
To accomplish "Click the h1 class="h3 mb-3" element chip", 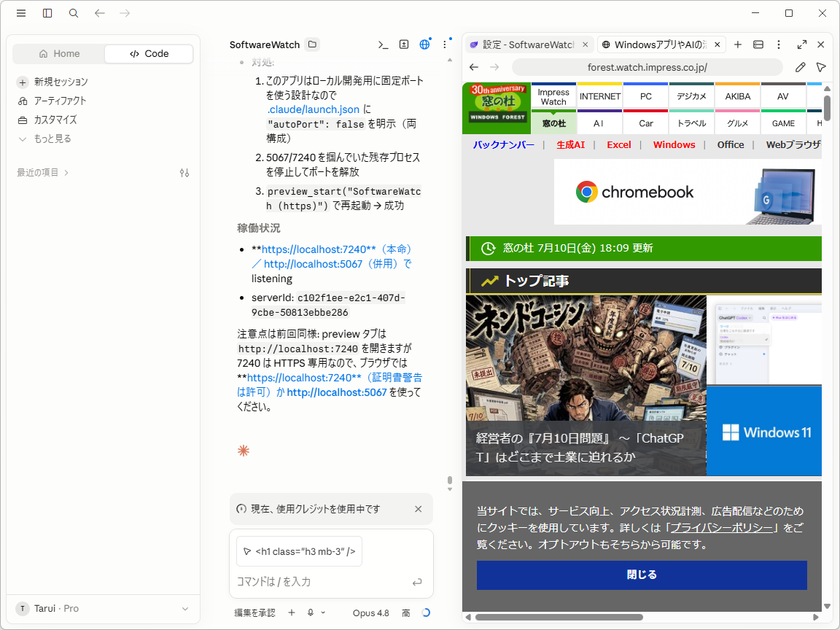I will tap(300, 551).
